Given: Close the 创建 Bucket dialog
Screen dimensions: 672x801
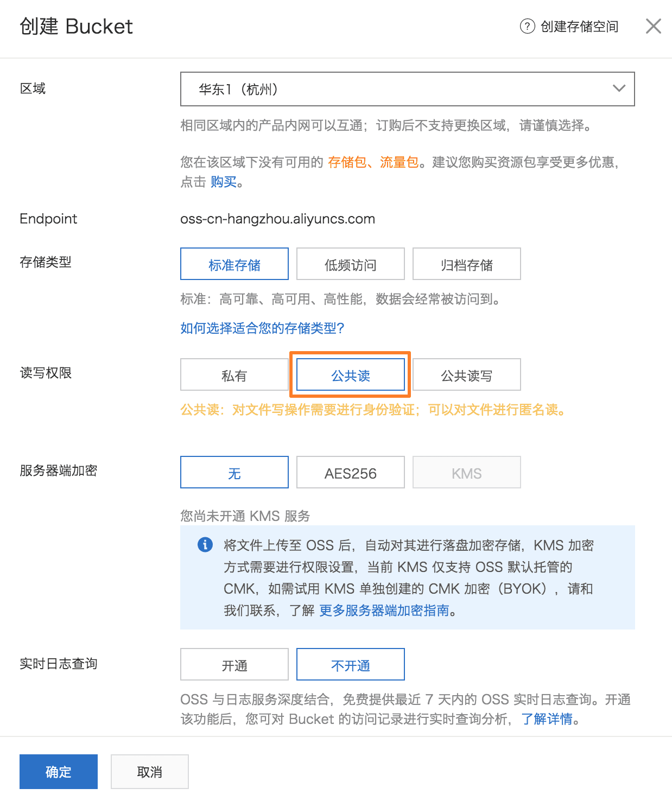Looking at the screenshot, I should pos(653,26).
